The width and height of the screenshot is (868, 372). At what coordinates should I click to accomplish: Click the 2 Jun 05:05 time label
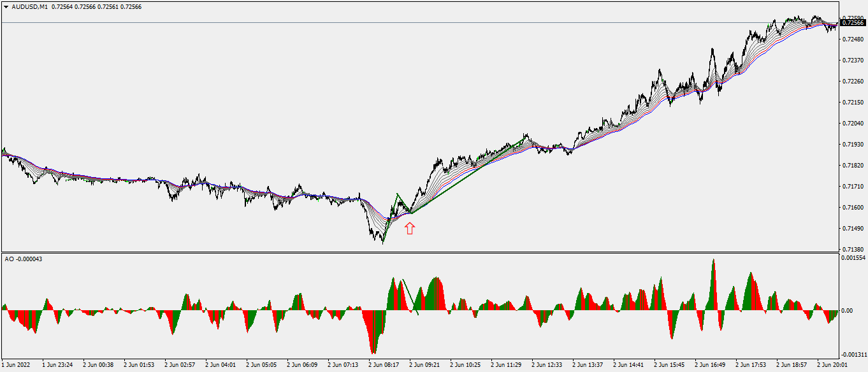pyautogui.click(x=261, y=366)
